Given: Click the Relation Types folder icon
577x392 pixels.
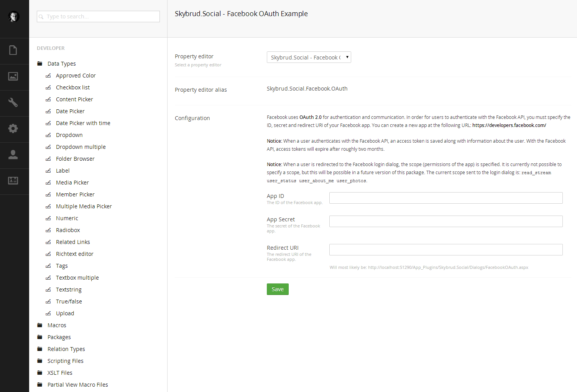Looking at the screenshot, I should (39, 349).
